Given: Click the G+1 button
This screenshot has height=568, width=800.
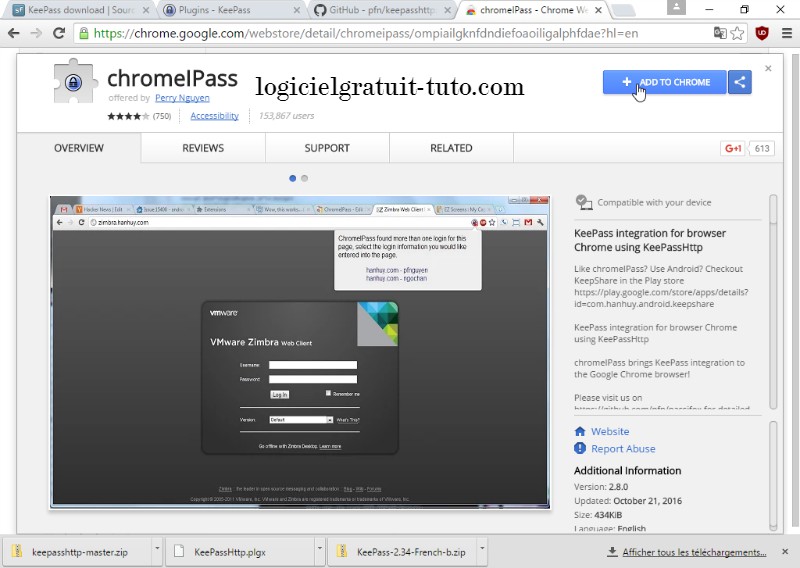Looking at the screenshot, I should pyautogui.click(x=733, y=148).
